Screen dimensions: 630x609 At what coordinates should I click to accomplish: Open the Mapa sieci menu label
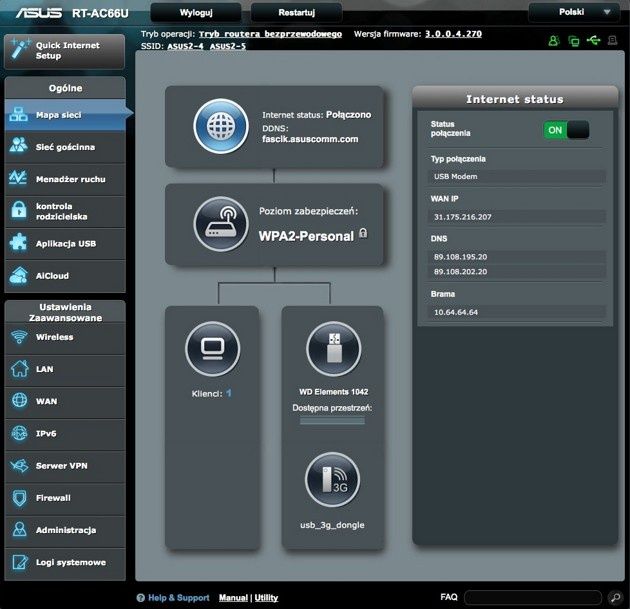[x=59, y=115]
